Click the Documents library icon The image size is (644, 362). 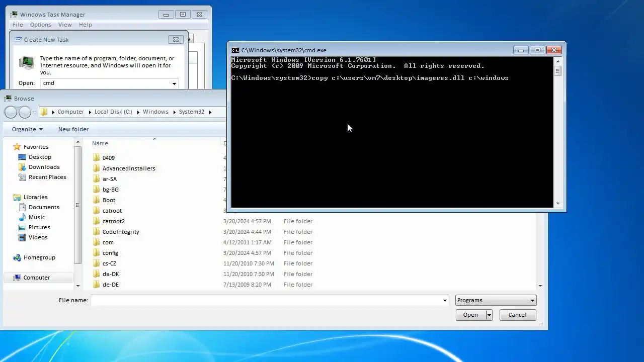(22, 207)
